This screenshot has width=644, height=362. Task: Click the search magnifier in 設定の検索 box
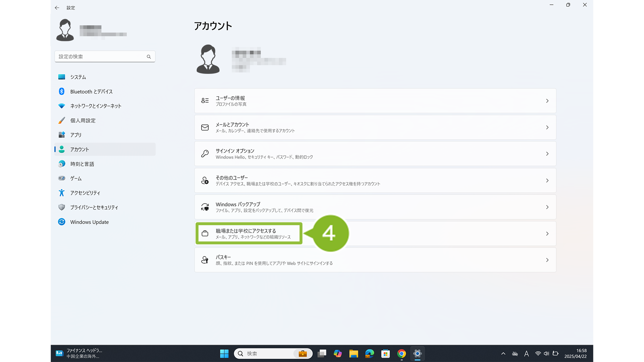(x=149, y=57)
